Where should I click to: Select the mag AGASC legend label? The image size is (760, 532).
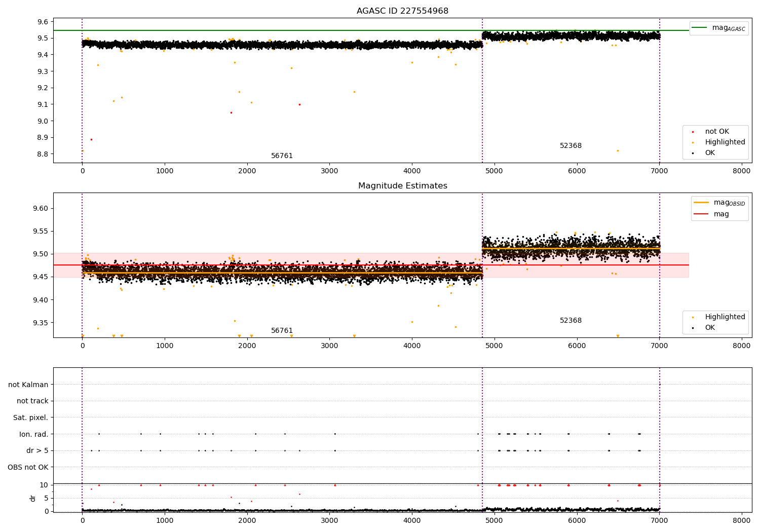[729, 28]
